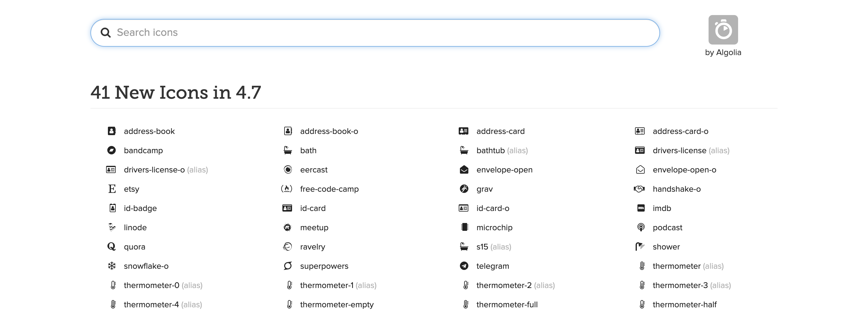Click the address-card icon
The height and width of the screenshot is (316, 868).
[464, 131]
